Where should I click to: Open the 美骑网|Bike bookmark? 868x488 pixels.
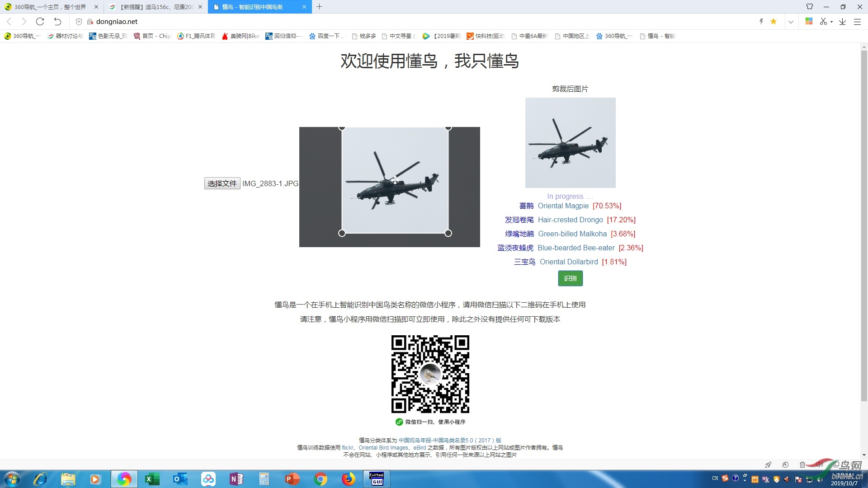tap(241, 36)
